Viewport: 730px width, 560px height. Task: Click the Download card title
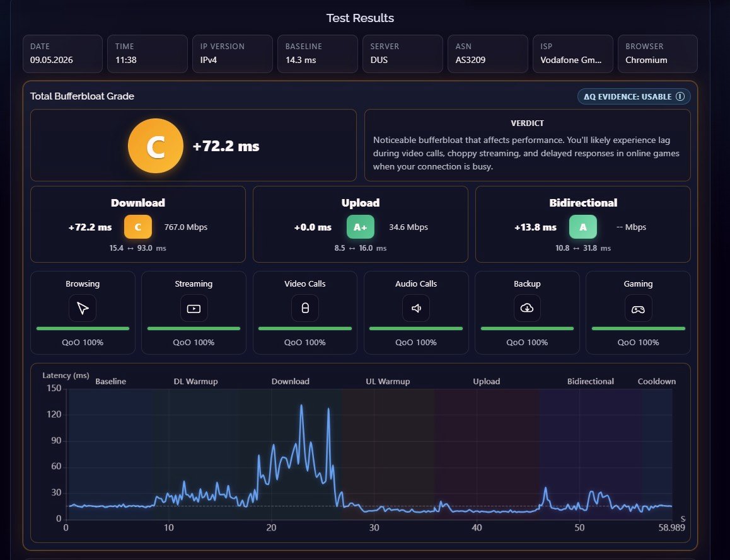tap(138, 203)
